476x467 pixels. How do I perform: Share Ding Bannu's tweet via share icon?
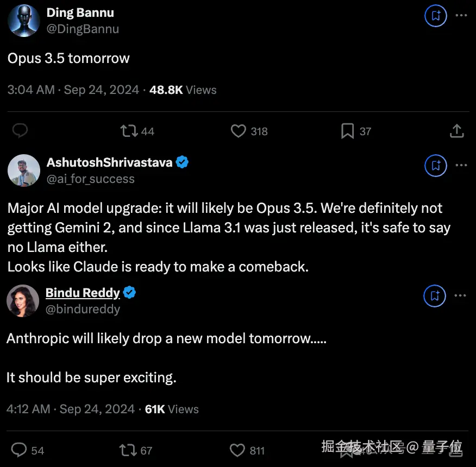click(x=457, y=131)
